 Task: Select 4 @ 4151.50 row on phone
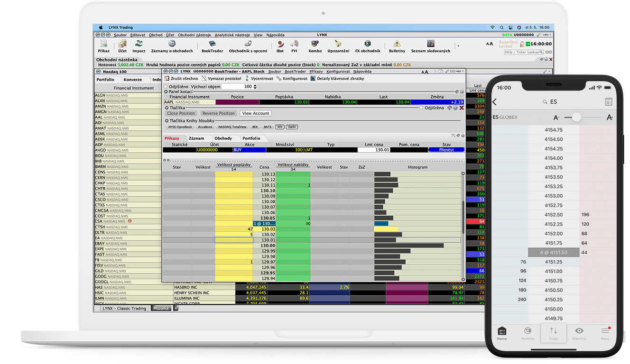[x=554, y=252]
